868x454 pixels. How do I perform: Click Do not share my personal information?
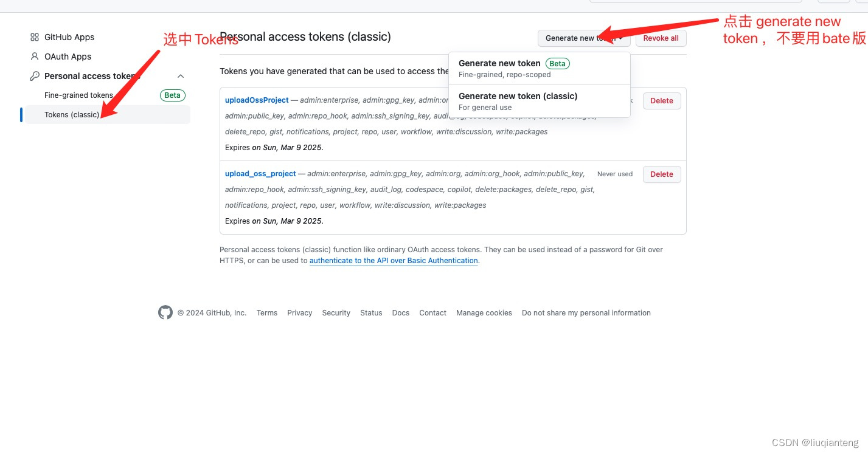(x=586, y=313)
